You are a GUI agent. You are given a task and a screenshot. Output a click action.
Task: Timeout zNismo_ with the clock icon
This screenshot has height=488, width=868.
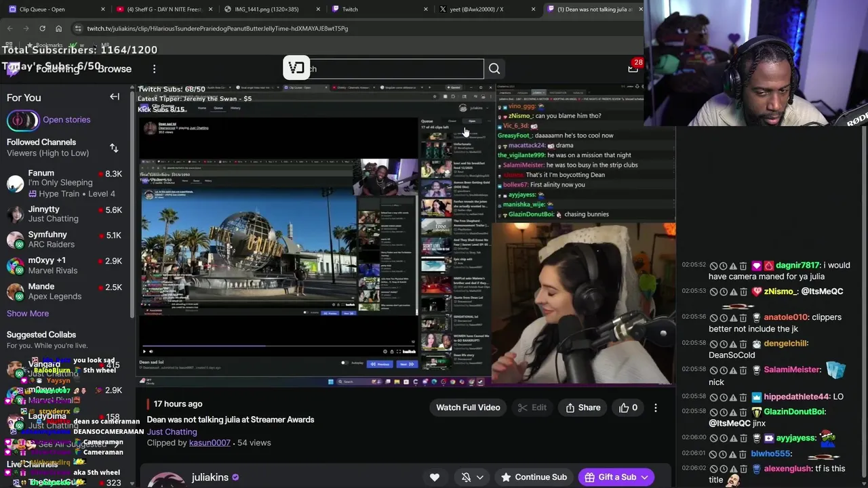coord(723,291)
